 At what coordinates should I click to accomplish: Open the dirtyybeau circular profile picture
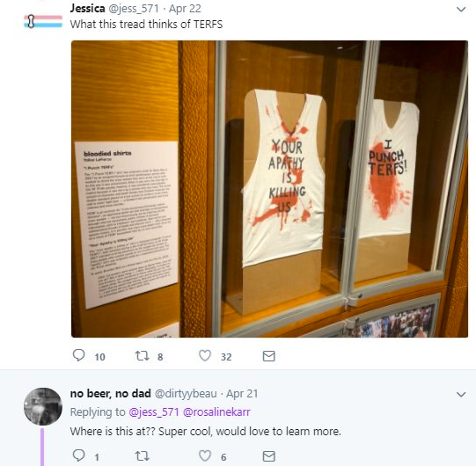click(x=43, y=406)
